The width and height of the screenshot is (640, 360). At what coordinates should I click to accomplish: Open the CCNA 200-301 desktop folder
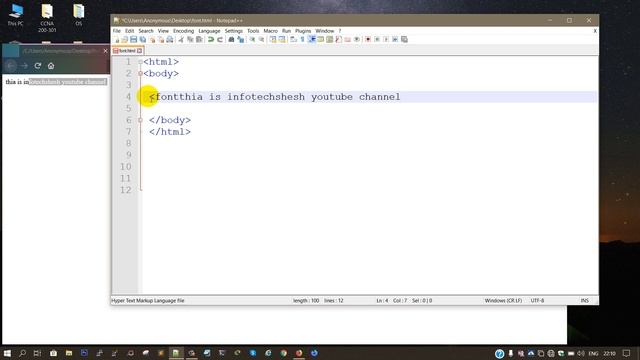[47, 18]
